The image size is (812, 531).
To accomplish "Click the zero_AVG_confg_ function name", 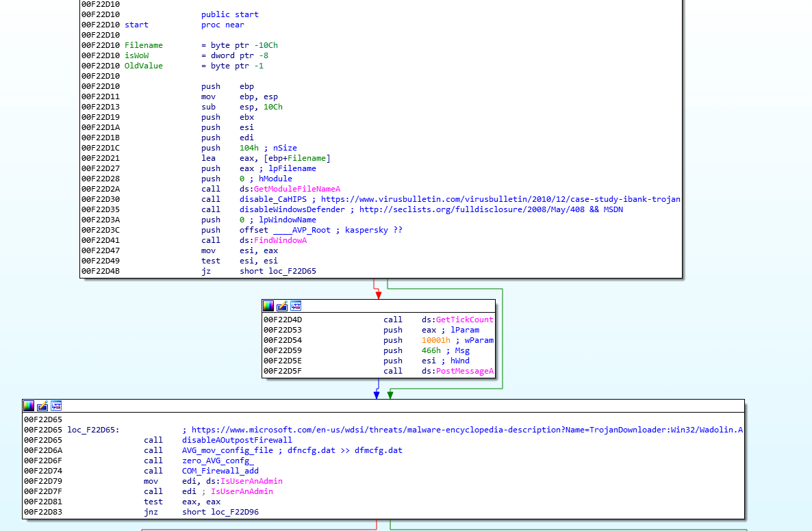I will (x=218, y=461).
